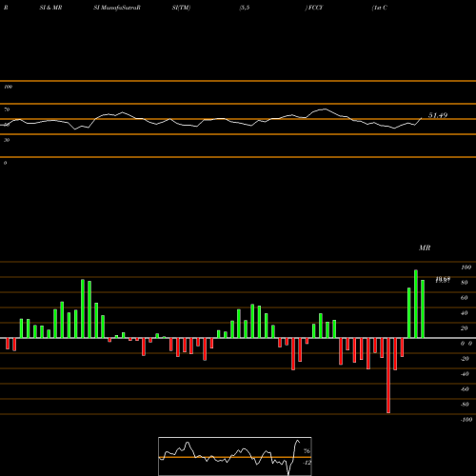Click the MR axis label -80
This screenshot has height=476, width=476.
pos(465,405)
